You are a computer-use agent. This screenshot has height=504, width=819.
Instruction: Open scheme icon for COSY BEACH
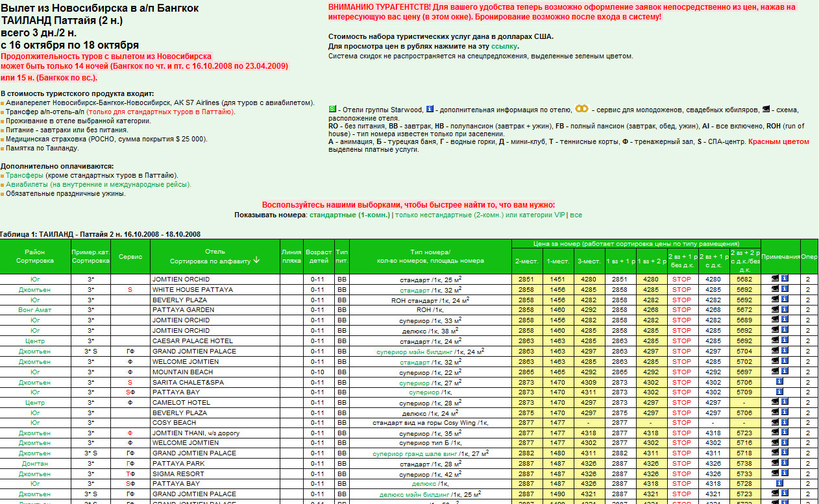coord(775,422)
